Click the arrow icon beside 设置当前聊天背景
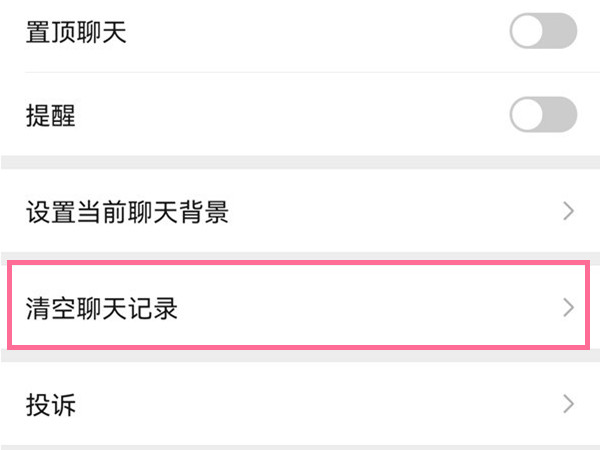 [x=568, y=212]
